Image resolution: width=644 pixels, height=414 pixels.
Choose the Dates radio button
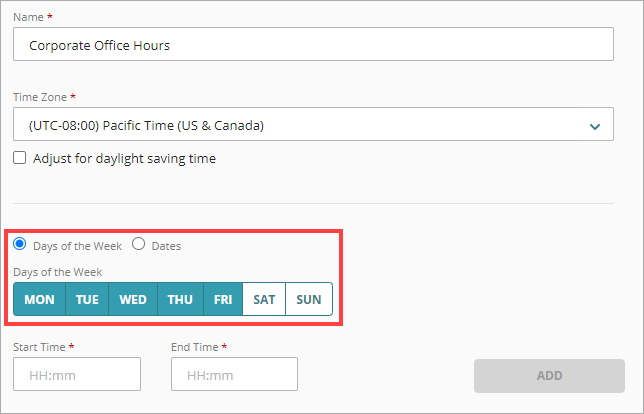coord(139,244)
